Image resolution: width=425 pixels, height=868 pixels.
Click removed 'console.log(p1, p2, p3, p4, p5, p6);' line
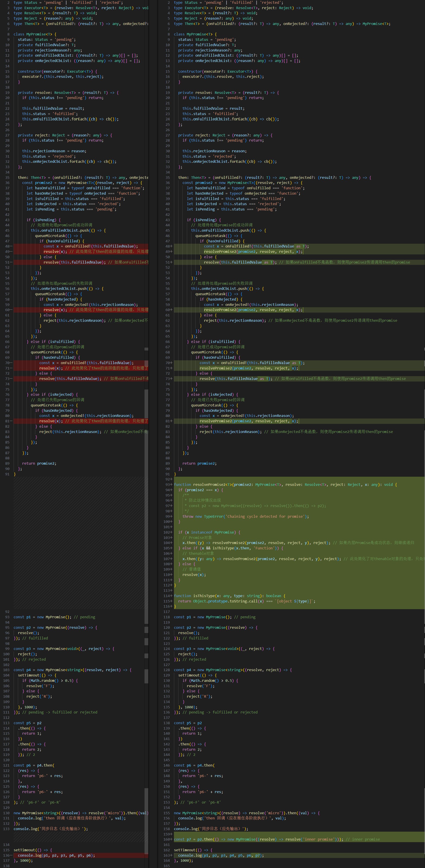(x=56, y=855)
